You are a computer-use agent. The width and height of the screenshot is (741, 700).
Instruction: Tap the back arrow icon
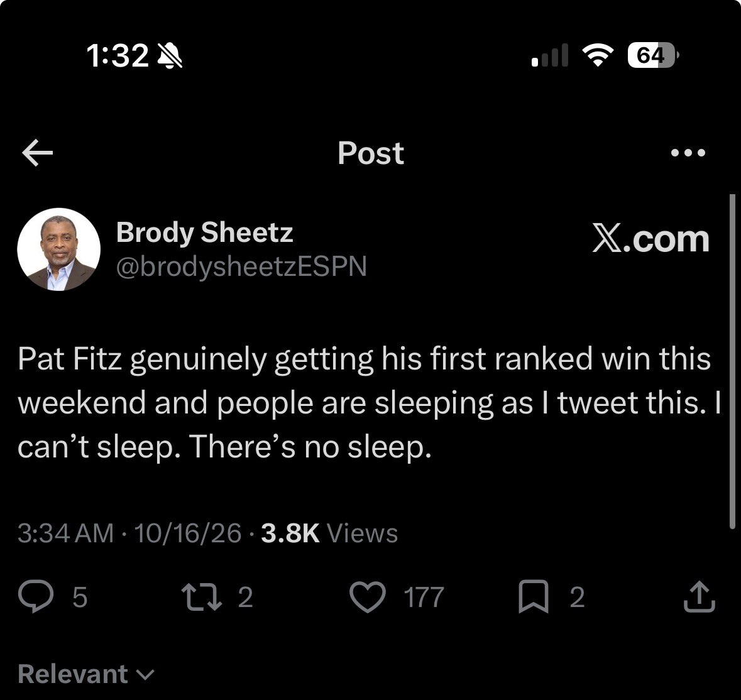37,153
